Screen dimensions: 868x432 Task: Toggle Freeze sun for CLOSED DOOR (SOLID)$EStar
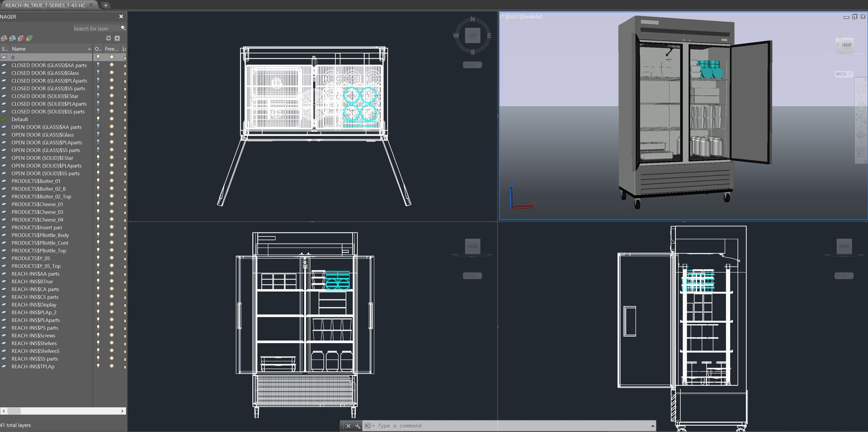coord(112,96)
